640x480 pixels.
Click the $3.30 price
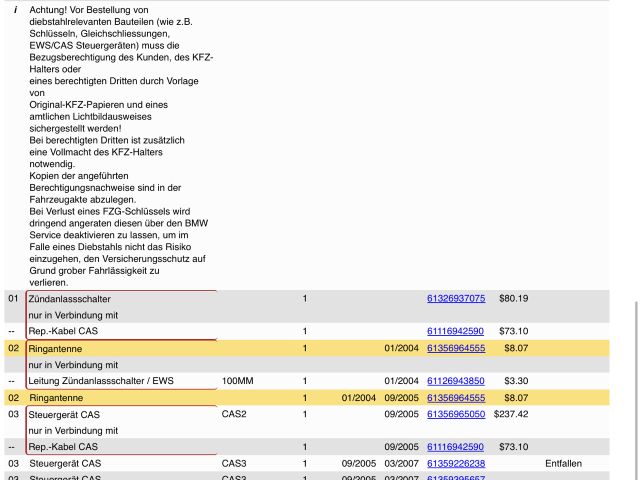[x=515, y=381]
